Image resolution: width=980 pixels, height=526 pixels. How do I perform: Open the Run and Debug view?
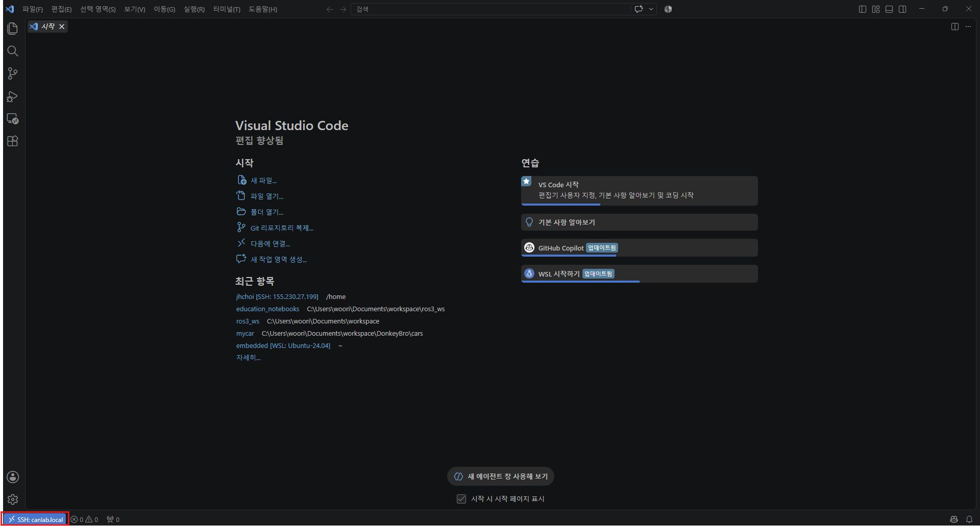(x=13, y=96)
